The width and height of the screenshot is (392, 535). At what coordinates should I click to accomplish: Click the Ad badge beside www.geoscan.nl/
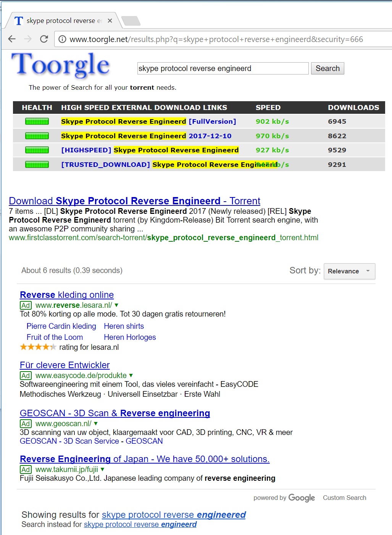click(x=26, y=423)
